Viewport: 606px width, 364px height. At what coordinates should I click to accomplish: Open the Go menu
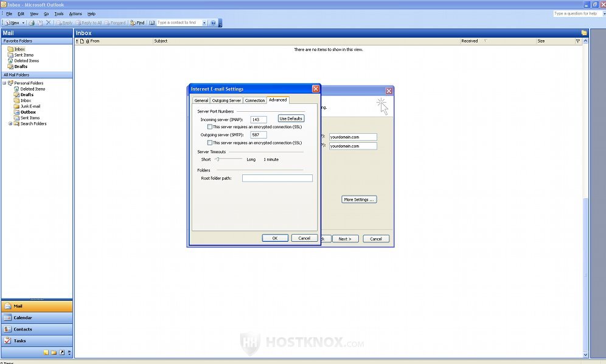pyautogui.click(x=46, y=13)
